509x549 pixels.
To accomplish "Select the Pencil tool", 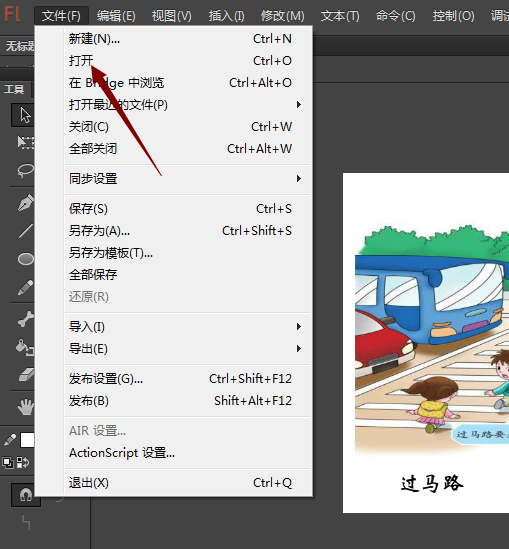I will (x=26, y=287).
